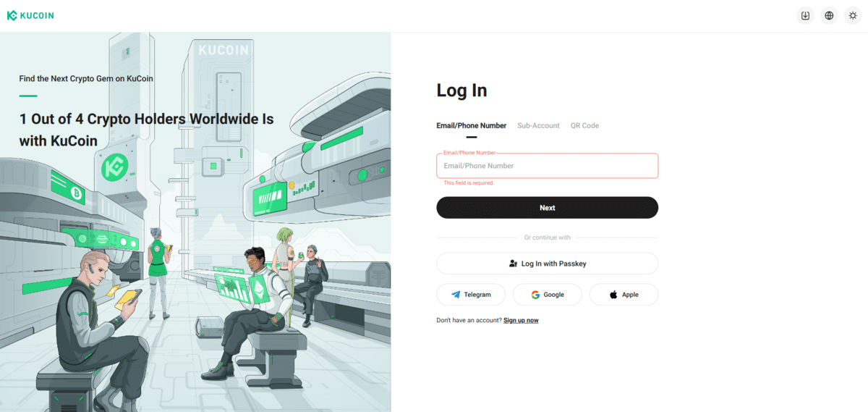Click the "This field is required" error text
The image size is (868, 412).
(x=469, y=183)
